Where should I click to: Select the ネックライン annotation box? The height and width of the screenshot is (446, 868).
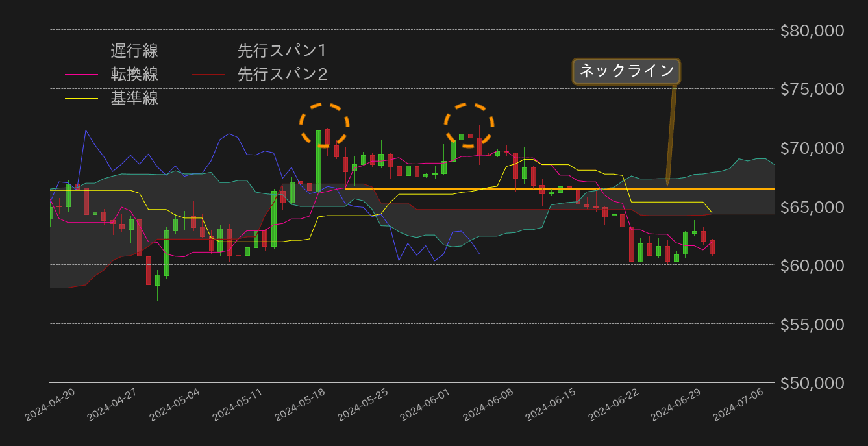(626, 71)
